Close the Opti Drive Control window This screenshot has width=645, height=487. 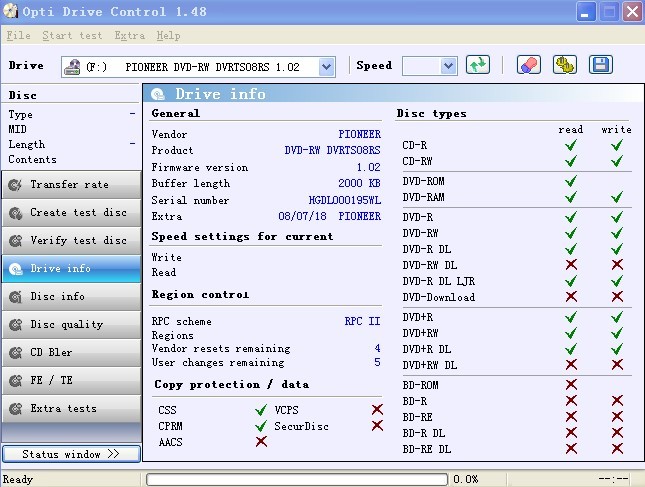pos(633,12)
